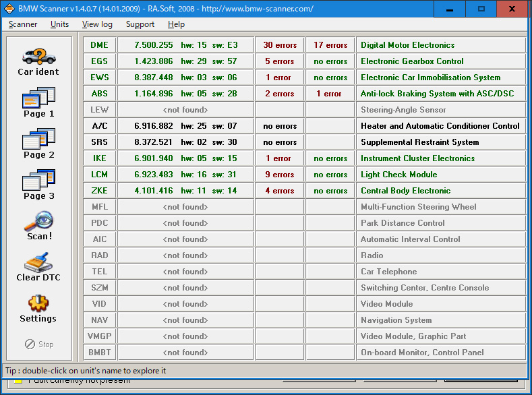Click EGS '5 errors' cell
Screen dimensions: 532x395
coord(280,61)
